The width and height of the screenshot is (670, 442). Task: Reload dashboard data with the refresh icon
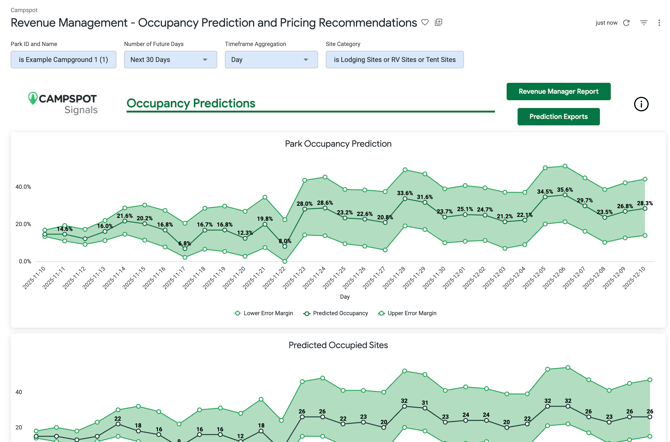click(627, 23)
